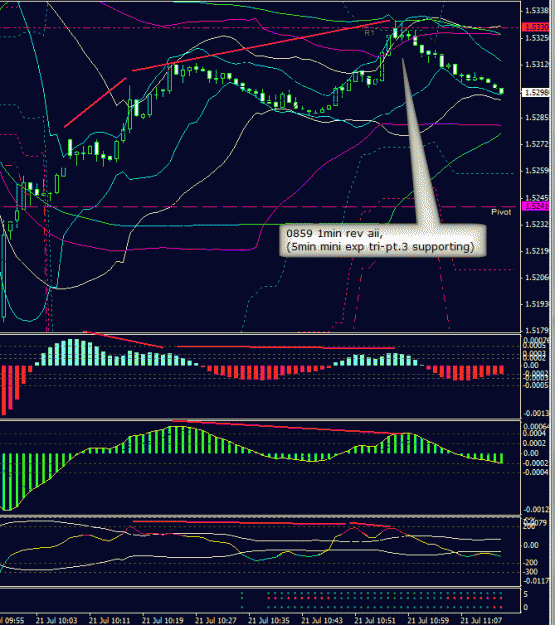Click price scale value 1.5285

pos(537,118)
